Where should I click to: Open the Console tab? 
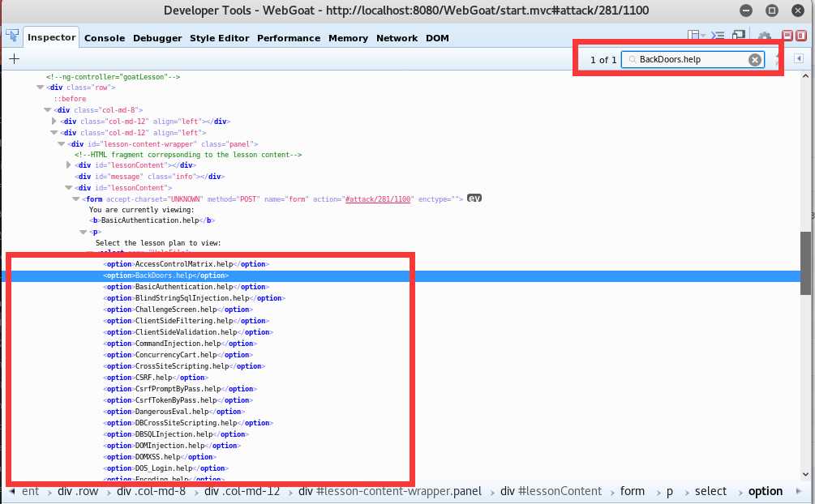point(105,38)
